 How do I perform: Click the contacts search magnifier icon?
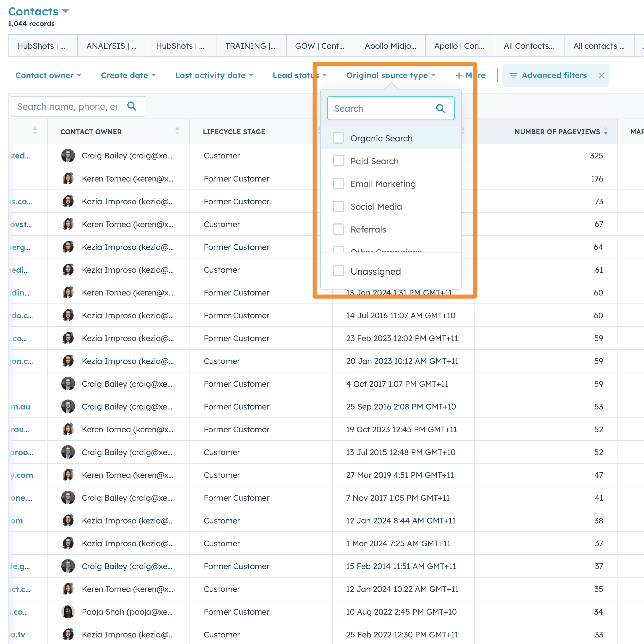click(132, 106)
